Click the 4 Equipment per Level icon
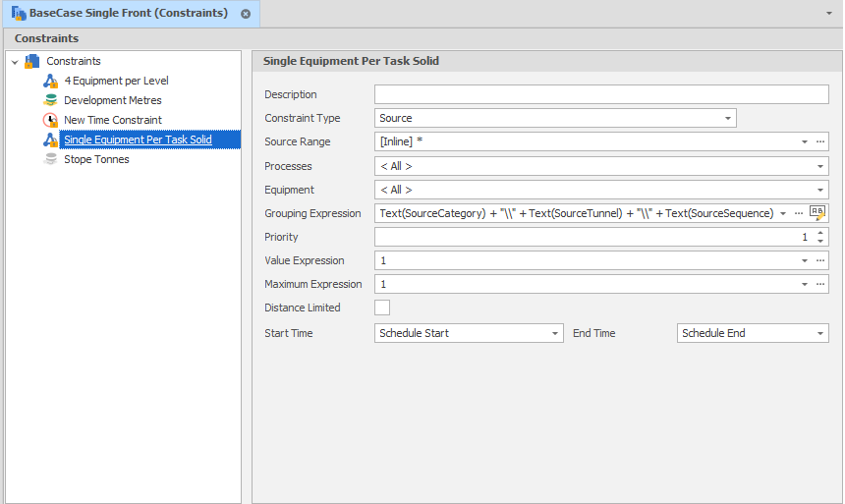The height and width of the screenshot is (504, 845). click(x=50, y=82)
